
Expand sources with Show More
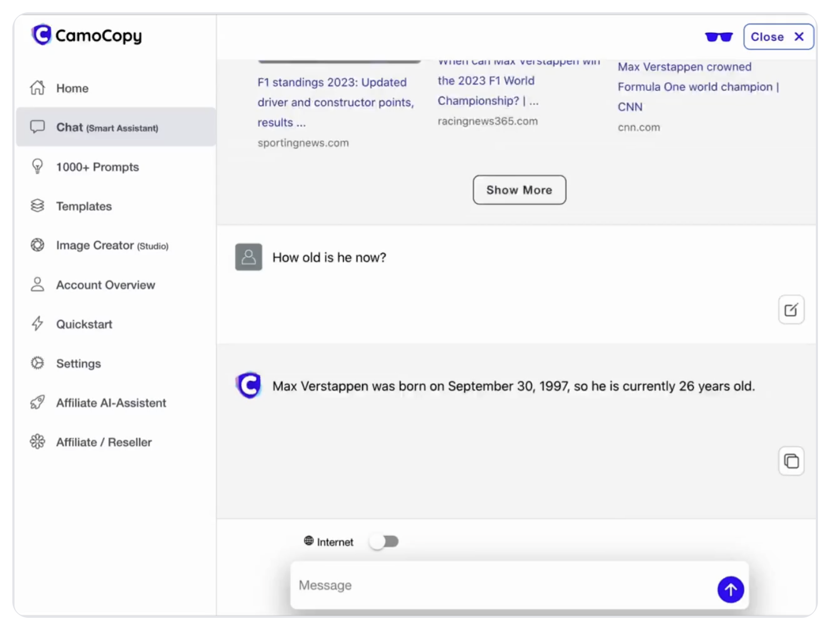pyautogui.click(x=519, y=190)
